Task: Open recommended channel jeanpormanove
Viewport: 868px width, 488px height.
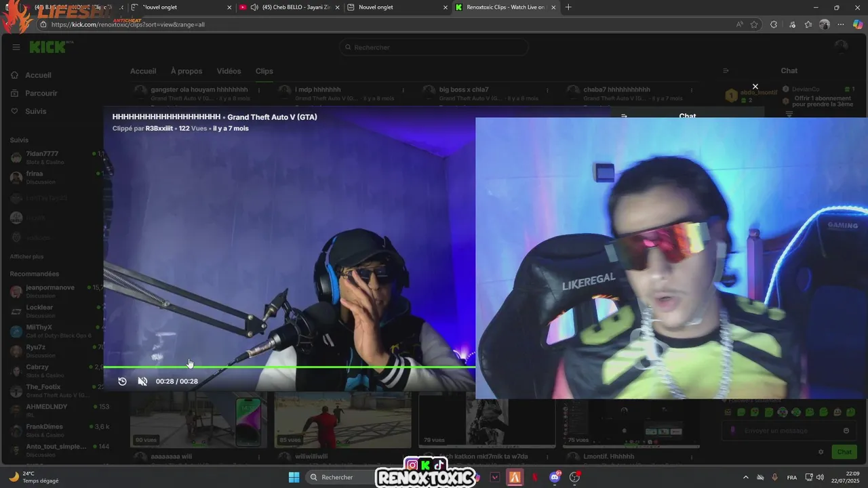Action: pos(56,291)
